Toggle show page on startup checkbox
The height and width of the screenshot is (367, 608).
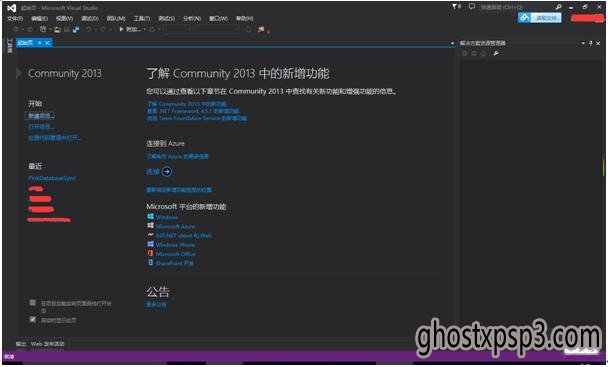click(x=33, y=319)
